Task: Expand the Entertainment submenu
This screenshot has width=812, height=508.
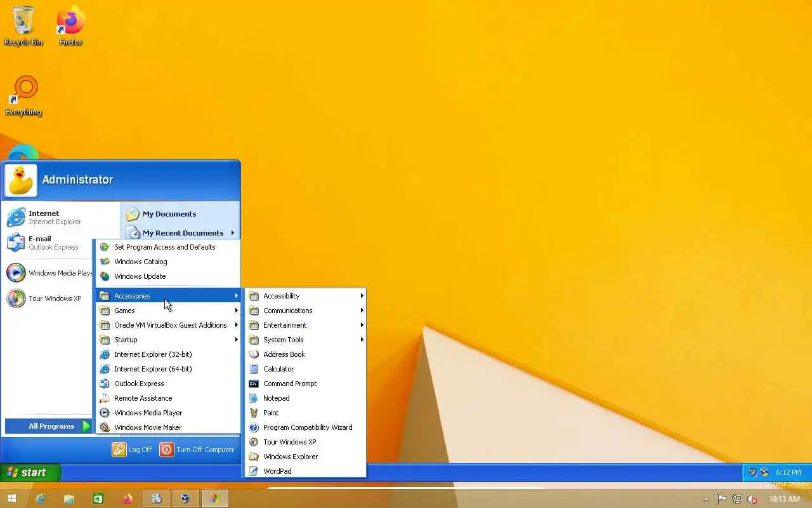Action: tap(306, 325)
